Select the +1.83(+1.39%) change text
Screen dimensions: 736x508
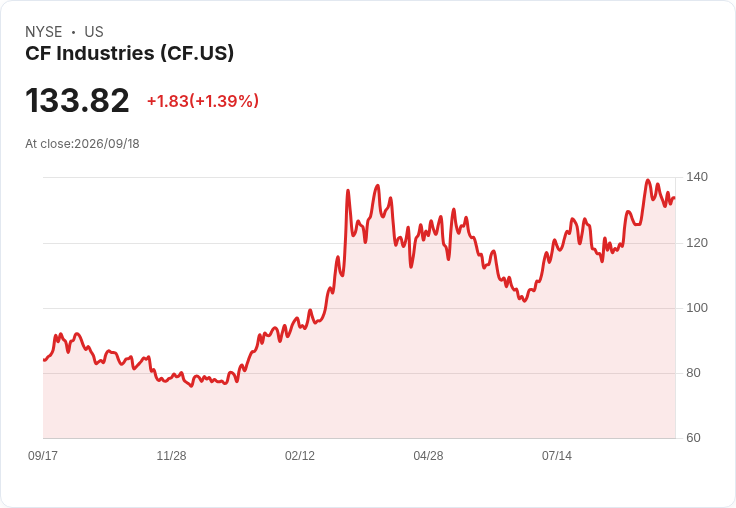[203, 101]
